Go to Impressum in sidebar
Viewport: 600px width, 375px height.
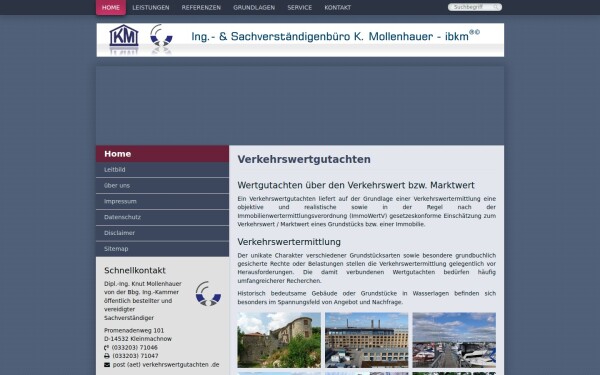pyautogui.click(x=163, y=201)
